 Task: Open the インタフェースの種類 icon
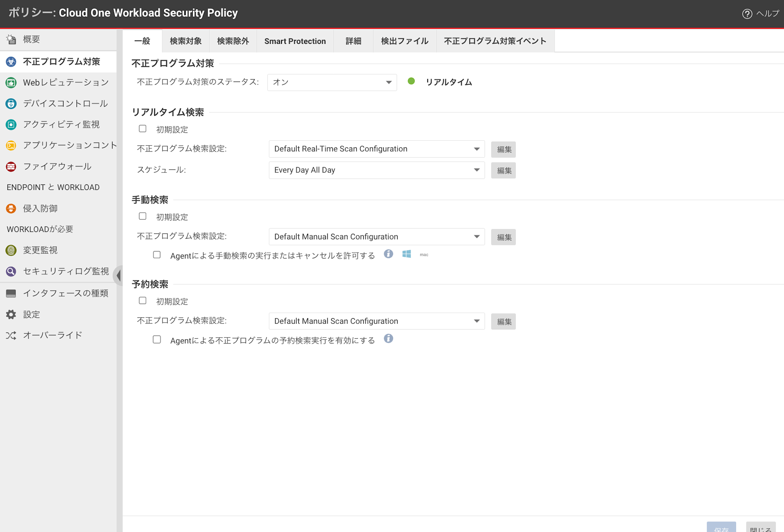(x=11, y=293)
